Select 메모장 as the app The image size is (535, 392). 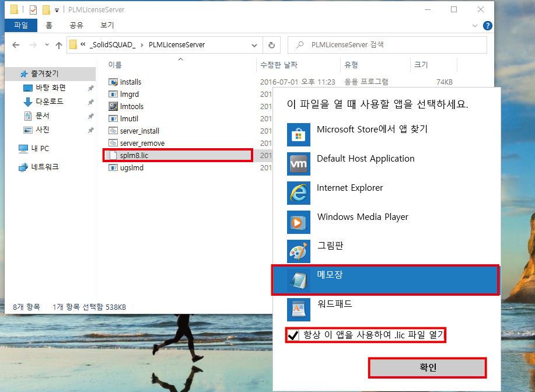[x=386, y=280]
